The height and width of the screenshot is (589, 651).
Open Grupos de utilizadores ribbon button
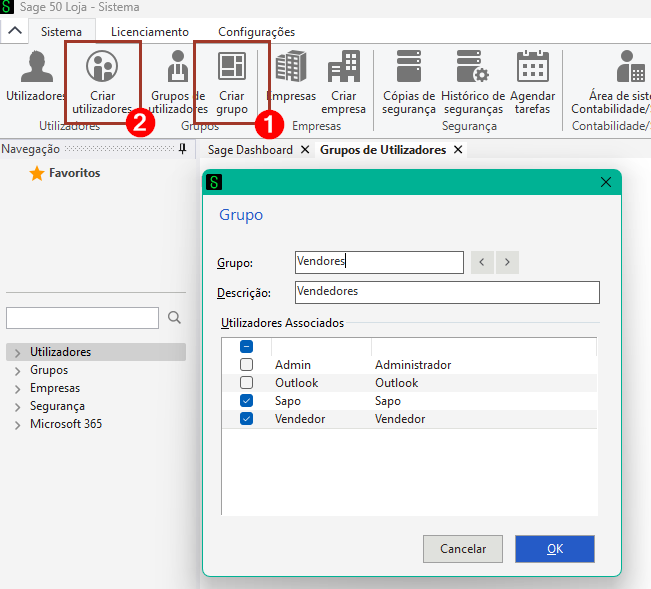coord(178,82)
